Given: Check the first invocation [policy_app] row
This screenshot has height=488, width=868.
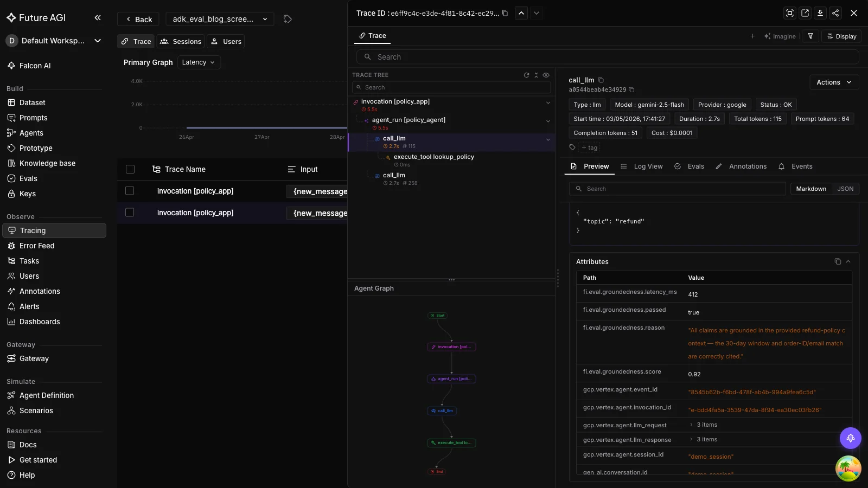Looking at the screenshot, I should (x=130, y=191).
